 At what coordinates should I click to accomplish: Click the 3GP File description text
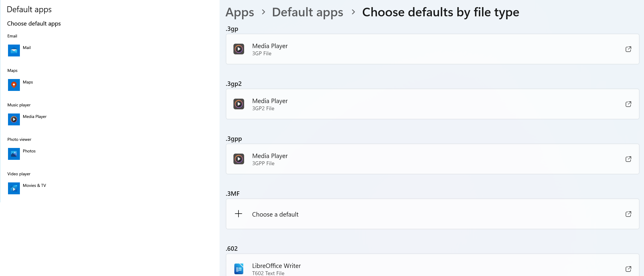(262, 53)
